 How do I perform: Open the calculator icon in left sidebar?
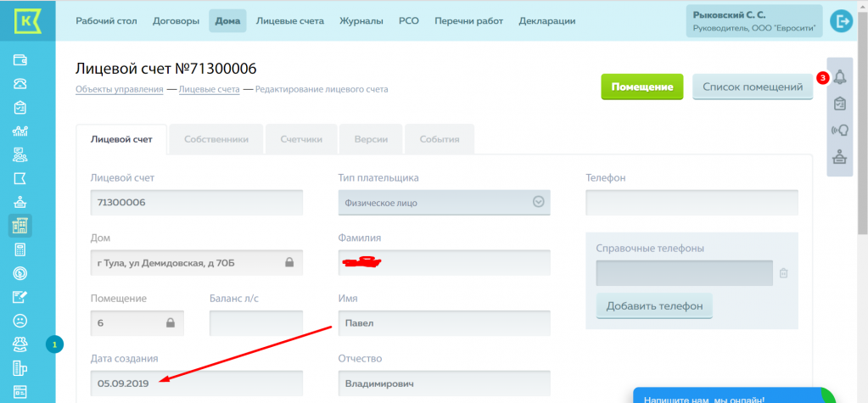20,249
